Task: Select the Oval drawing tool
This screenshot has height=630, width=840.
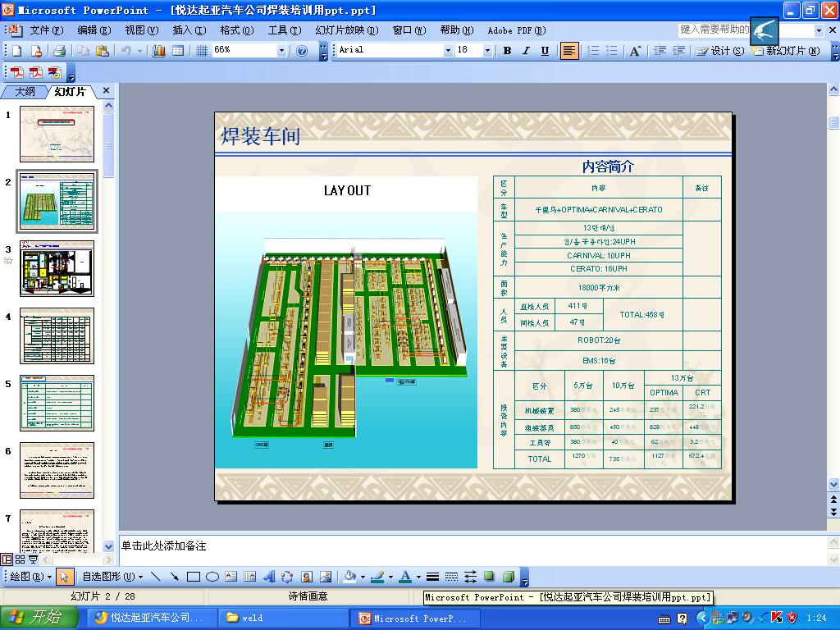Action: pyautogui.click(x=212, y=577)
